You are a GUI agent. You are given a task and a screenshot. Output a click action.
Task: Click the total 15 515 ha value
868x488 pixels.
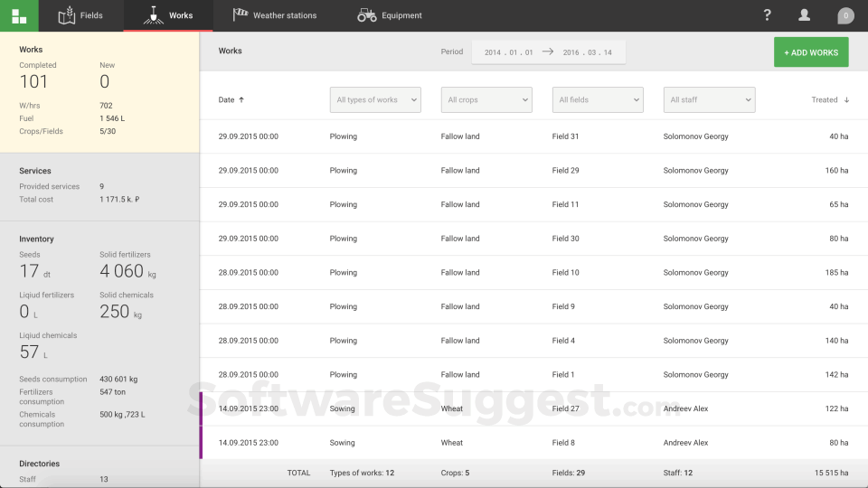831,473
